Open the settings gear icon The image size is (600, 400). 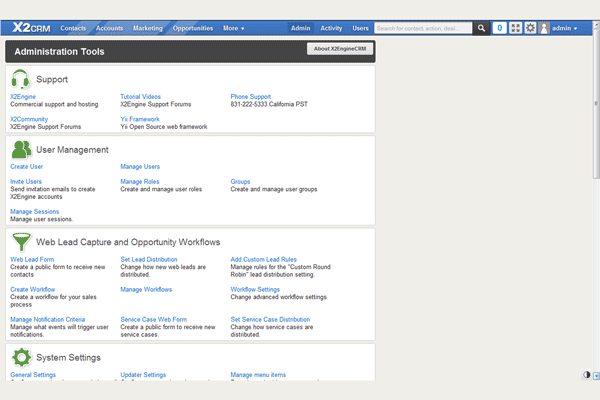pyautogui.click(x=530, y=28)
